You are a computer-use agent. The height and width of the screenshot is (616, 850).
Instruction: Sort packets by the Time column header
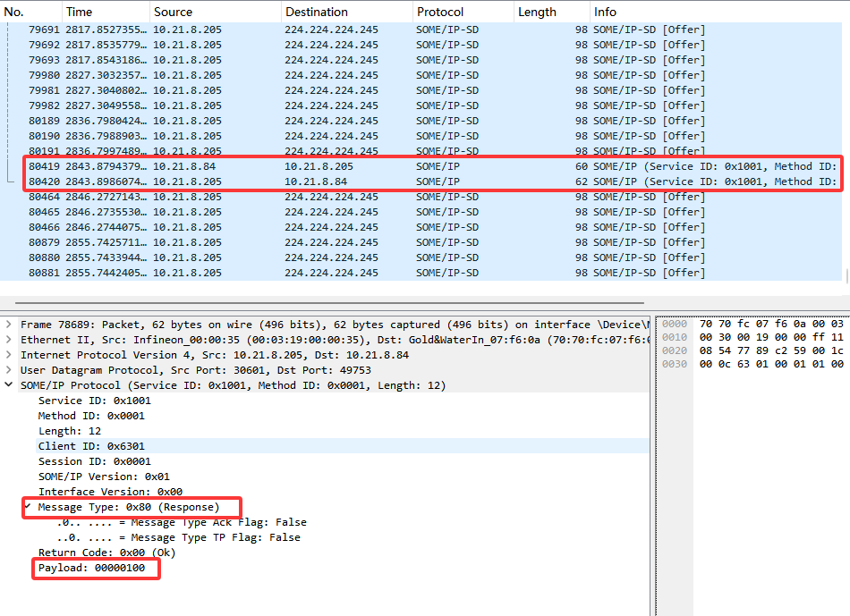click(106, 12)
